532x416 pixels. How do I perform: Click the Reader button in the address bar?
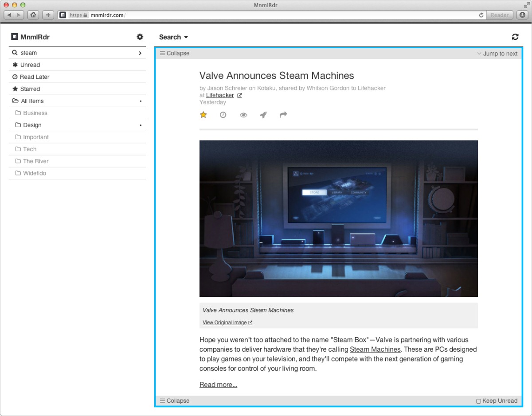point(500,15)
